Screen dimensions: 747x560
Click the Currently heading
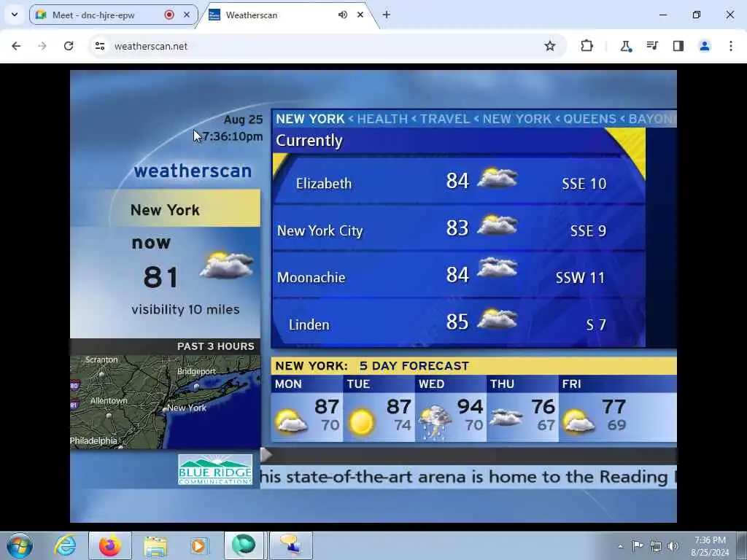tap(309, 141)
